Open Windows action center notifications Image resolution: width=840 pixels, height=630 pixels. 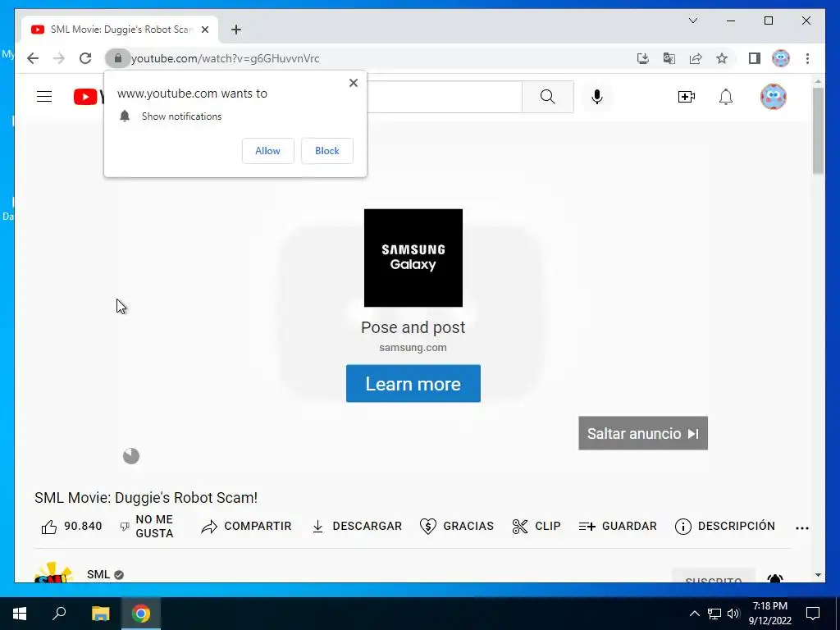click(x=813, y=614)
